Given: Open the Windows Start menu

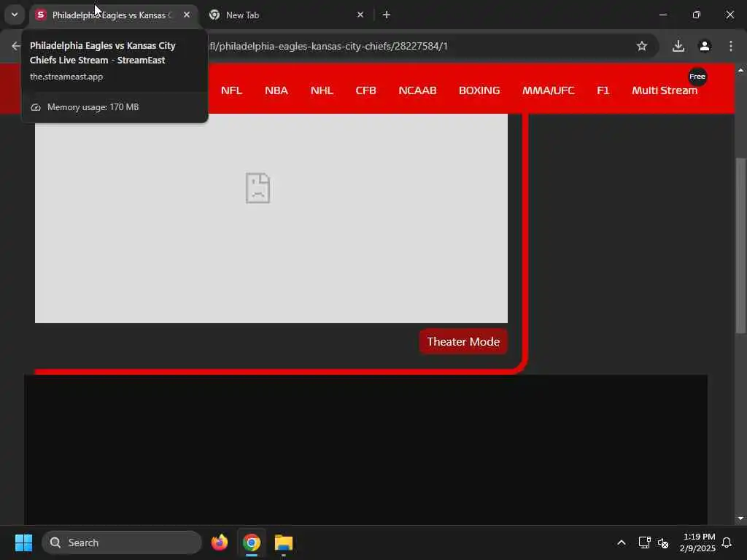Looking at the screenshot, I should coord(23,542).
